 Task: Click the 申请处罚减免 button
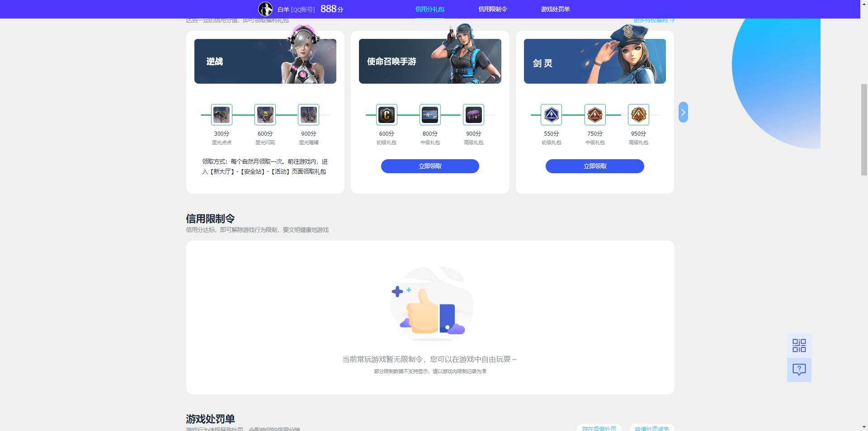point(652,428)
